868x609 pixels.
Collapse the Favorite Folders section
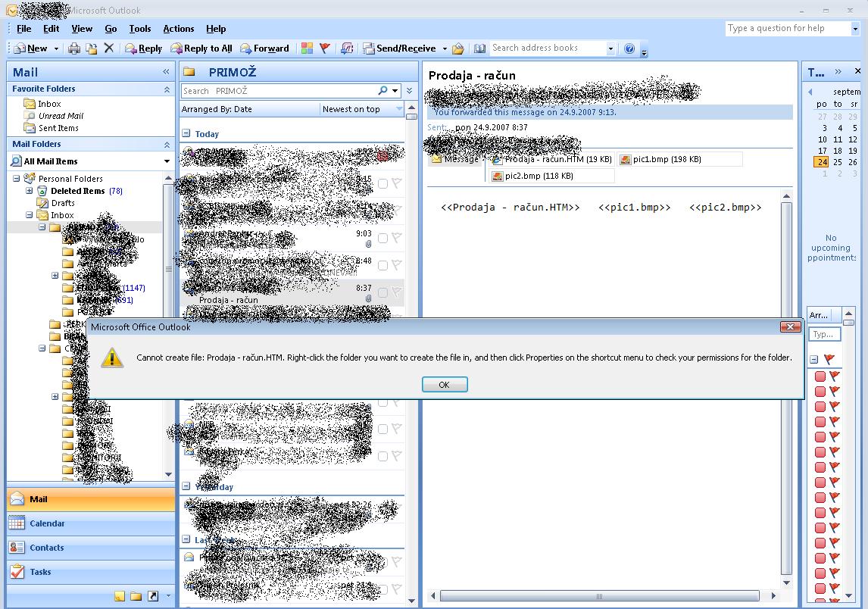167,89
